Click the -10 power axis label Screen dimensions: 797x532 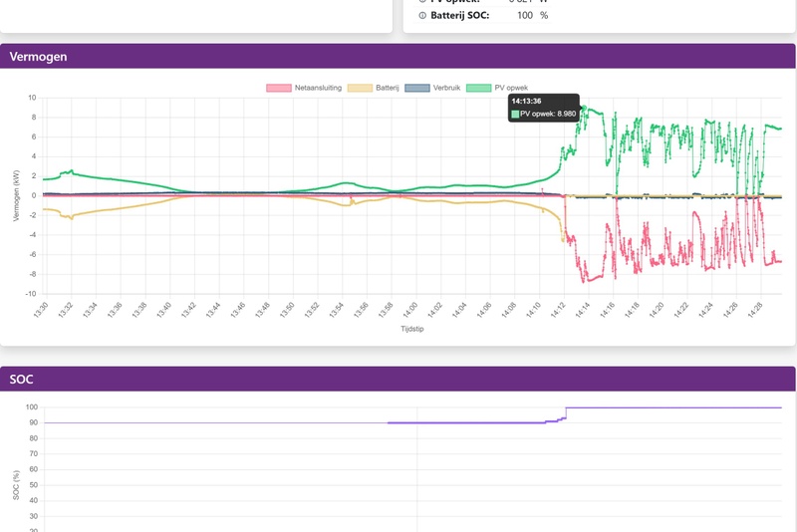coord(31,294)
